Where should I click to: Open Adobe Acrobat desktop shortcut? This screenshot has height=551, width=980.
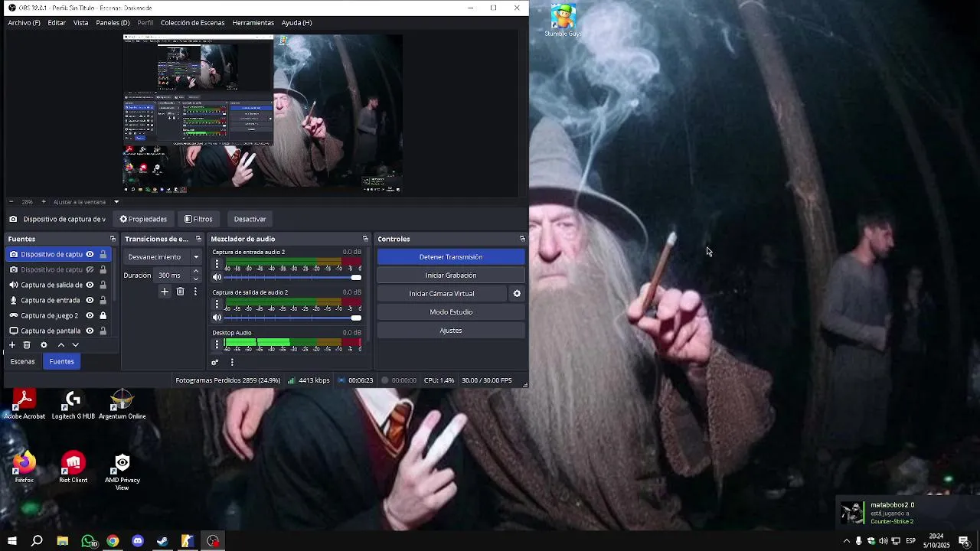click(x=24, y=406)
